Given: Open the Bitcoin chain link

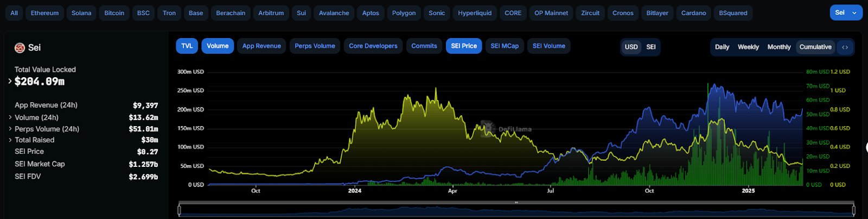Looking at the screenshot, I should 114,13.
